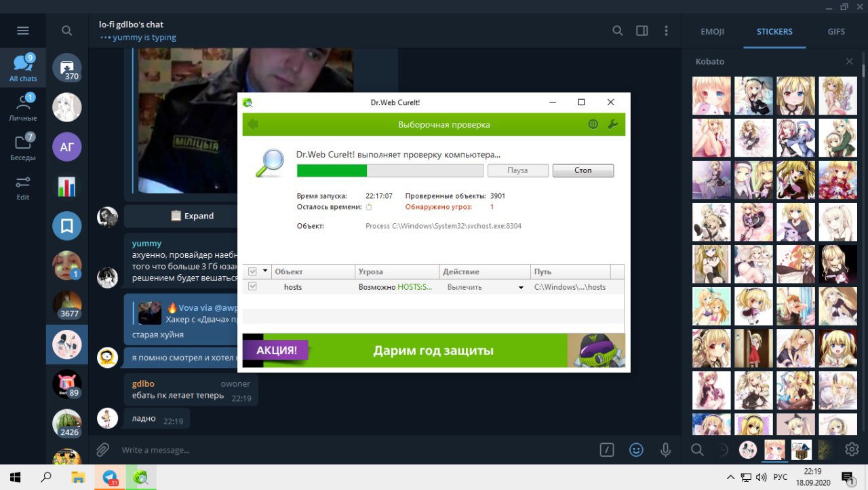The width and height of the screenshot is (868, 490).
Task: Click the Telegram taskbar icon
Action: (110, 476)
